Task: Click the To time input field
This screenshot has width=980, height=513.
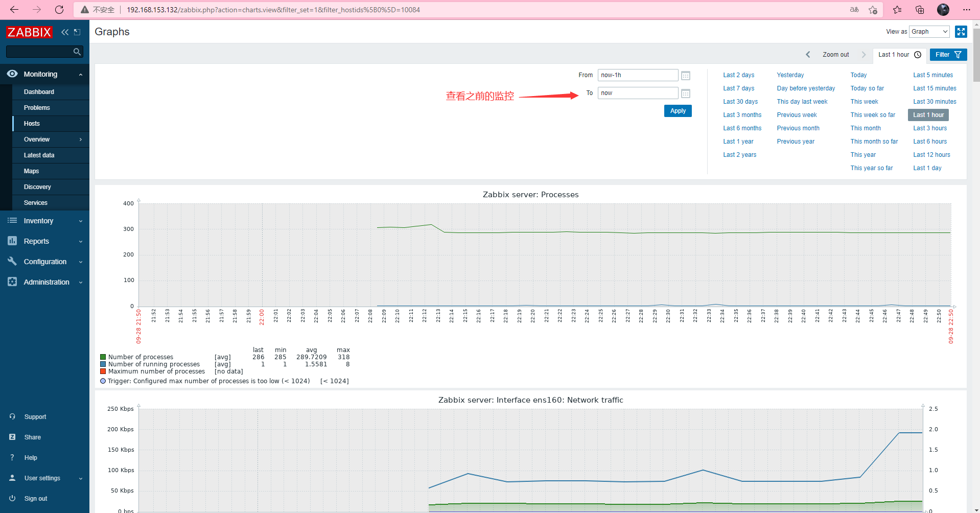Action: [638, 93]
